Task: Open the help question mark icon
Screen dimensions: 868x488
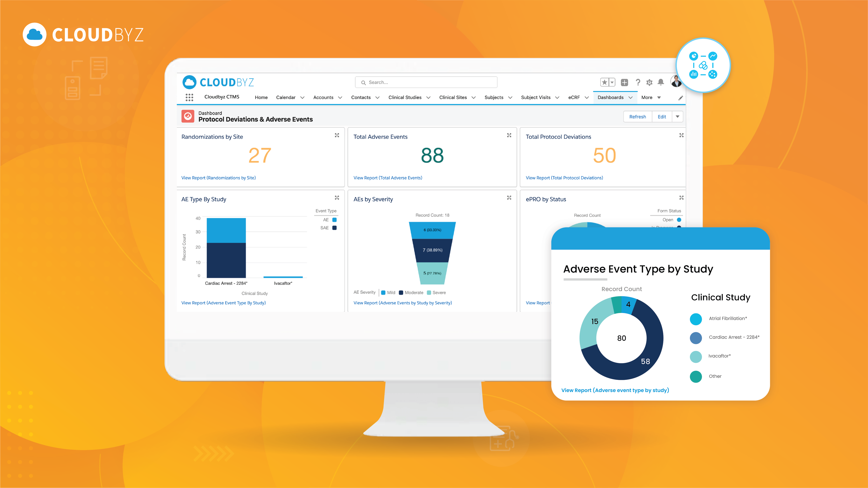Action: point(638,82)
